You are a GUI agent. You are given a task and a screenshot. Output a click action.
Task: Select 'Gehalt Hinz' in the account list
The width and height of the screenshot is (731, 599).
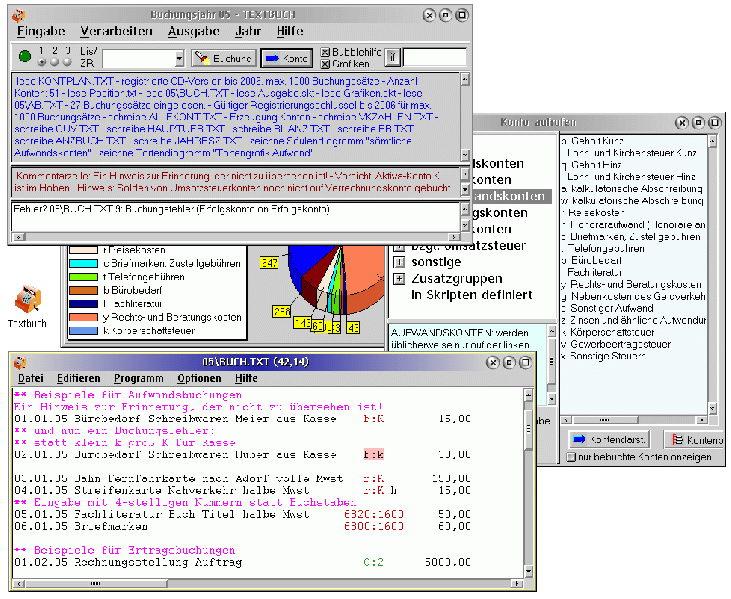pyautogui.click(x=596, y=165)
